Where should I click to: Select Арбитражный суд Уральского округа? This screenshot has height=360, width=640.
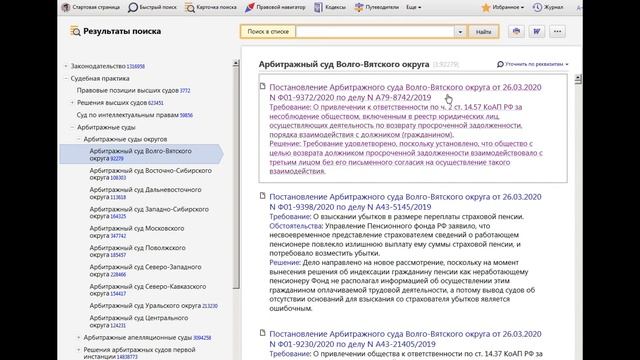click(153, 305)
